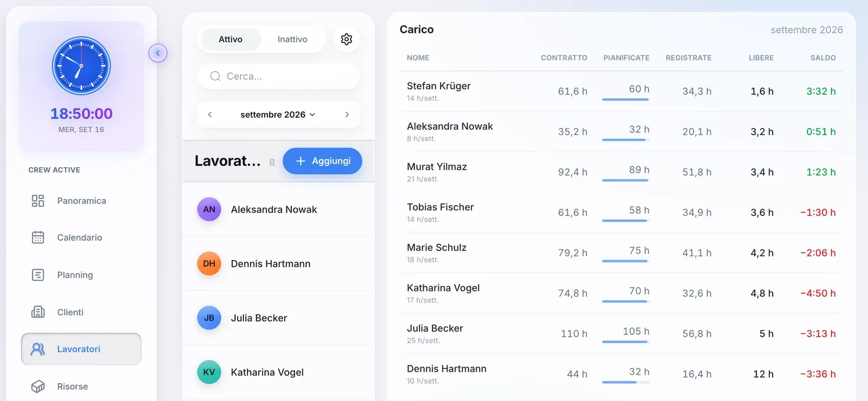Select Julia Becker in workers list

[x=278, y=318]
